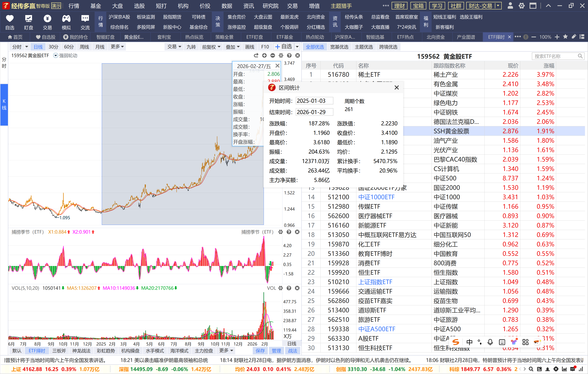
Task: Click the pencil edit icon in tab bar
Action: click(574, 37)
